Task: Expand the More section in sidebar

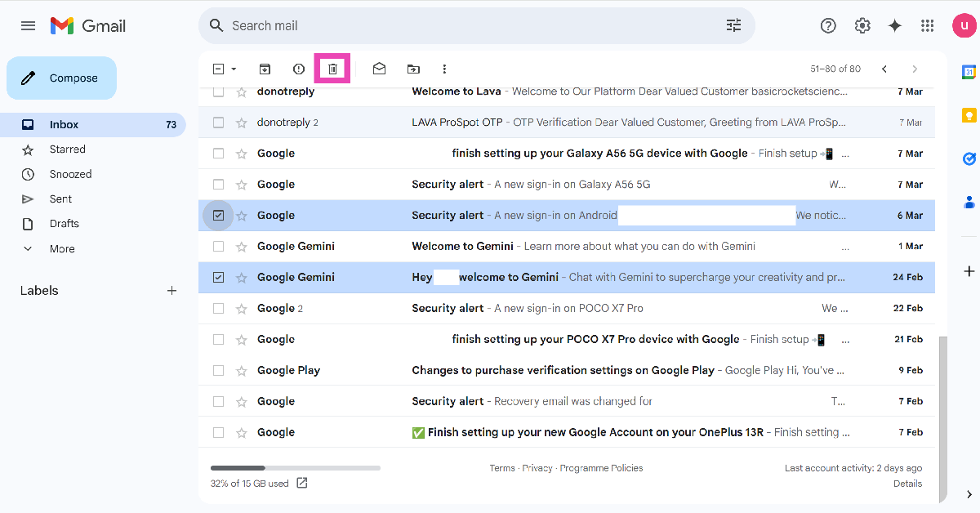Action: click(61, 249)
